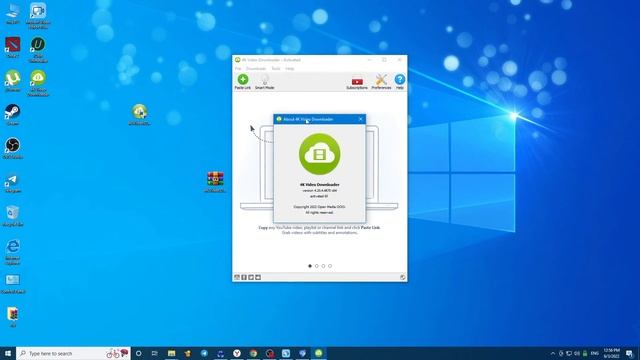Select the 4K installer icon on desktop
The width and height of the screenshot is (640, 360).
pos(140,114)
